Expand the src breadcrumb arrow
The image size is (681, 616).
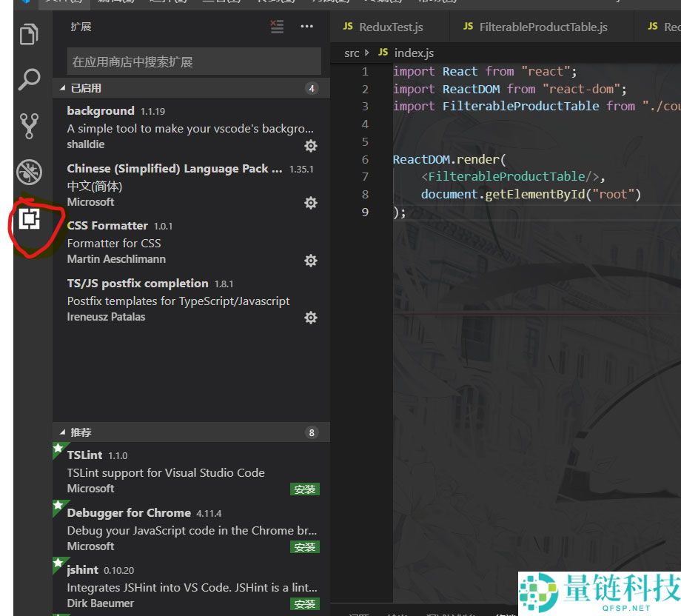pos(367,53)
